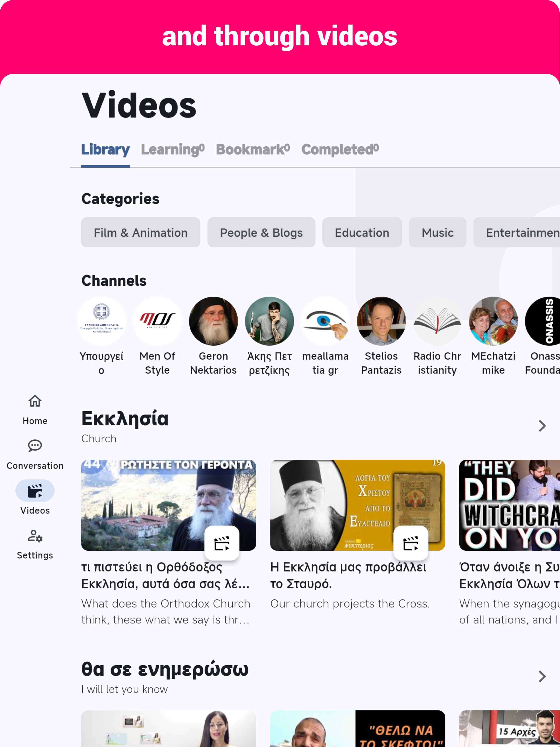The width and height of the screenshot is (560, 747).
Task: Filter by Education category
Action: 362,232
